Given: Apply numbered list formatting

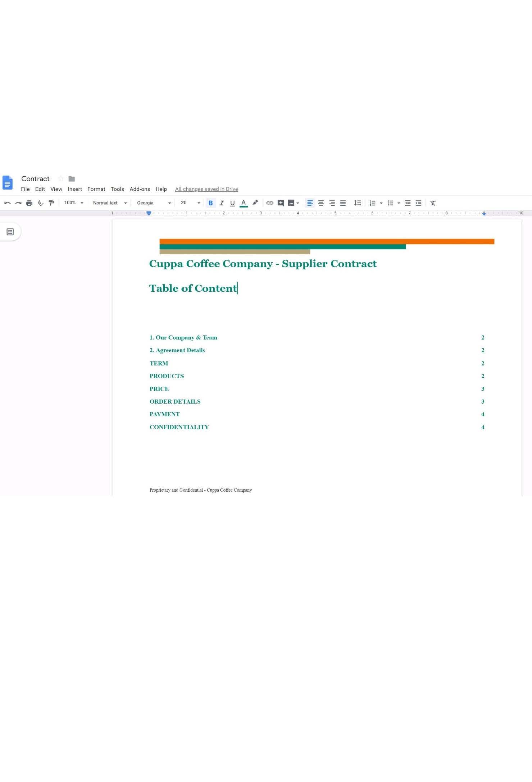Looking at the screenshot, I should [x=373, y=203].
